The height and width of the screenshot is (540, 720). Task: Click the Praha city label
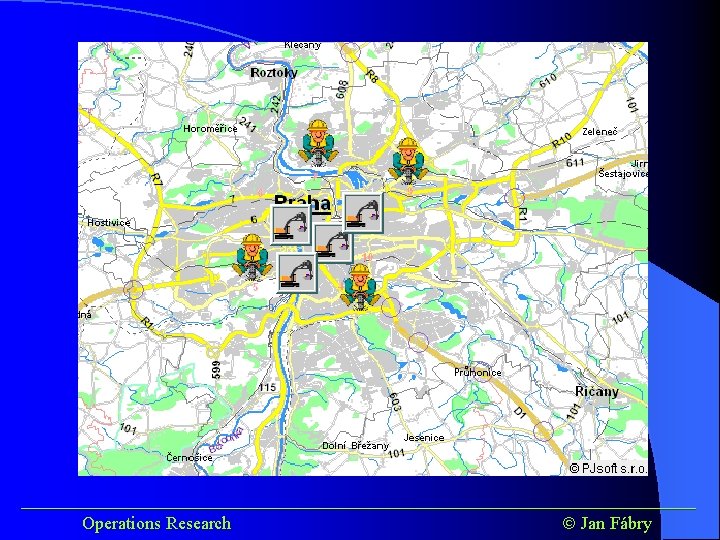(302, 202)
